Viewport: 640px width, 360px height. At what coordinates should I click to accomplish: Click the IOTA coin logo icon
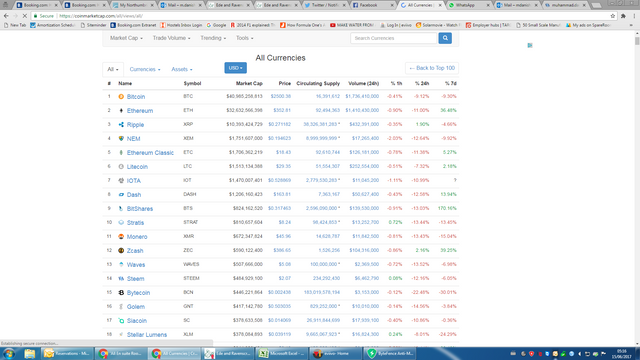click(x=121, y=180)
